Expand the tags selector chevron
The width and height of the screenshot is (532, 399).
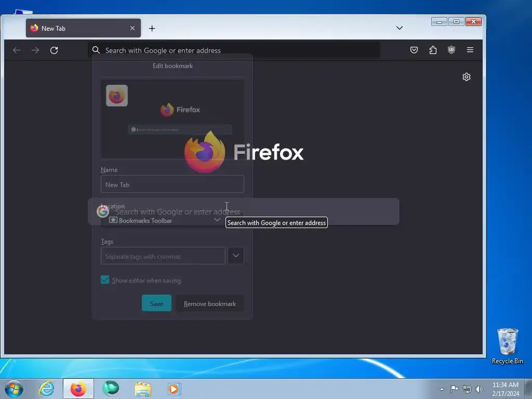coord(236,256)
